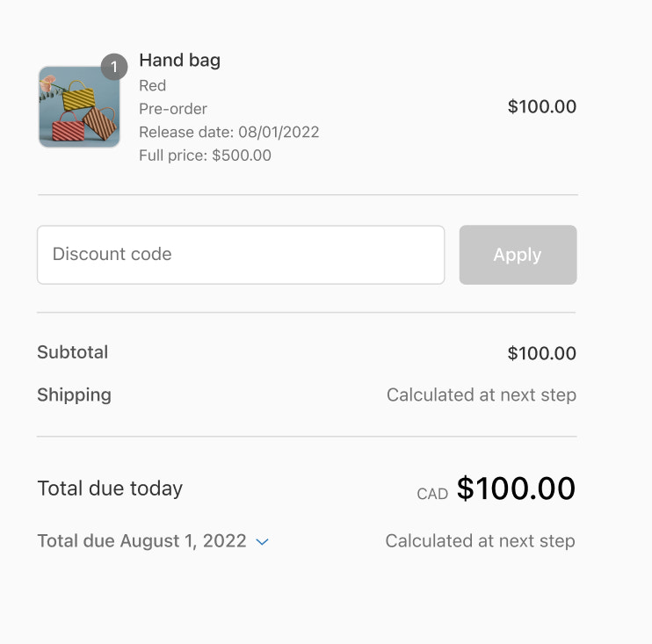The image size is (652, 644).
Task: Click the Full price $500.00 line
Action: tap(205, 156)
